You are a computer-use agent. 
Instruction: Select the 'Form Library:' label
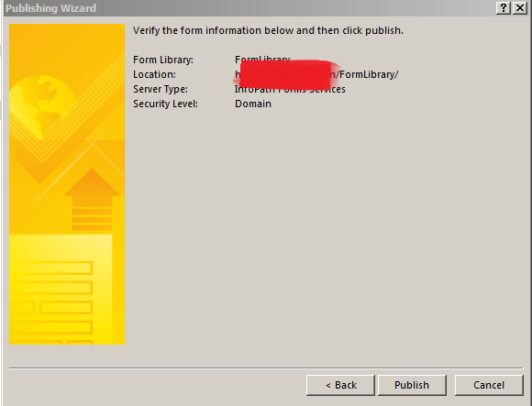[163, 60]
